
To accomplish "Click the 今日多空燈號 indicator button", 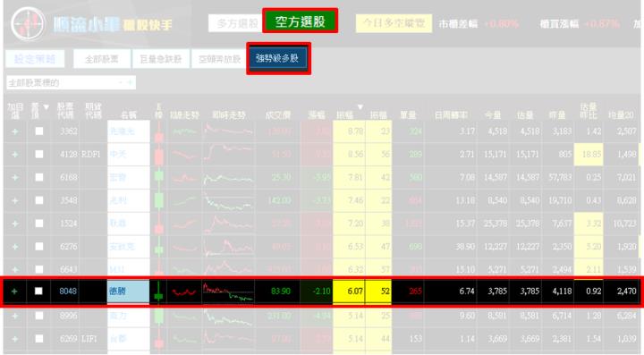I will (x=394, y=23).
